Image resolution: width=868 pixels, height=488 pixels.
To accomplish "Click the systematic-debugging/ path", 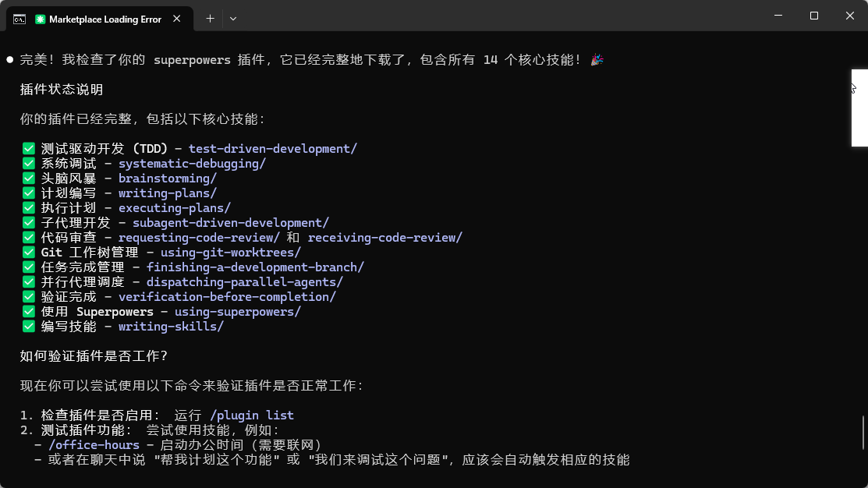I will [192, 164].
